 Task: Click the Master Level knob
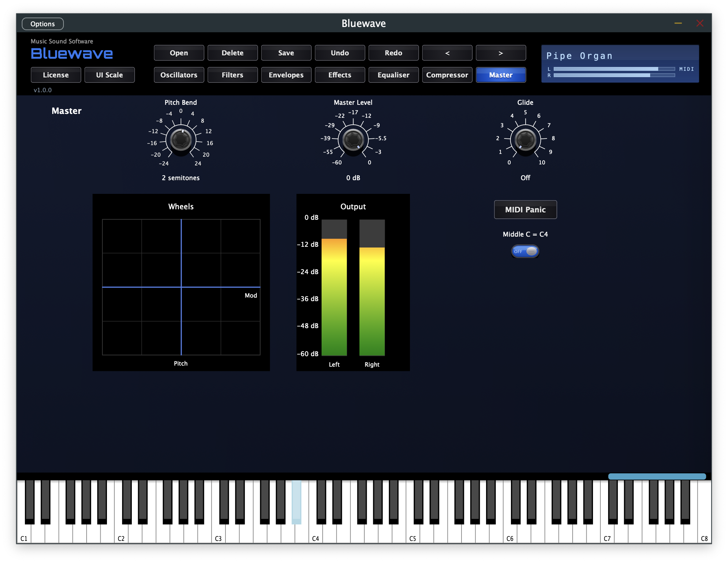tap(353, 140)
